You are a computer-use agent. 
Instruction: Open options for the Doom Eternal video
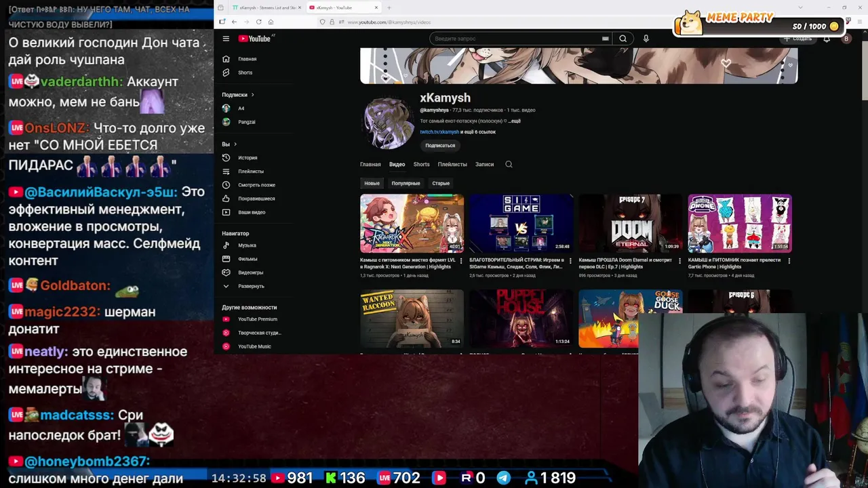coord(679,261)
